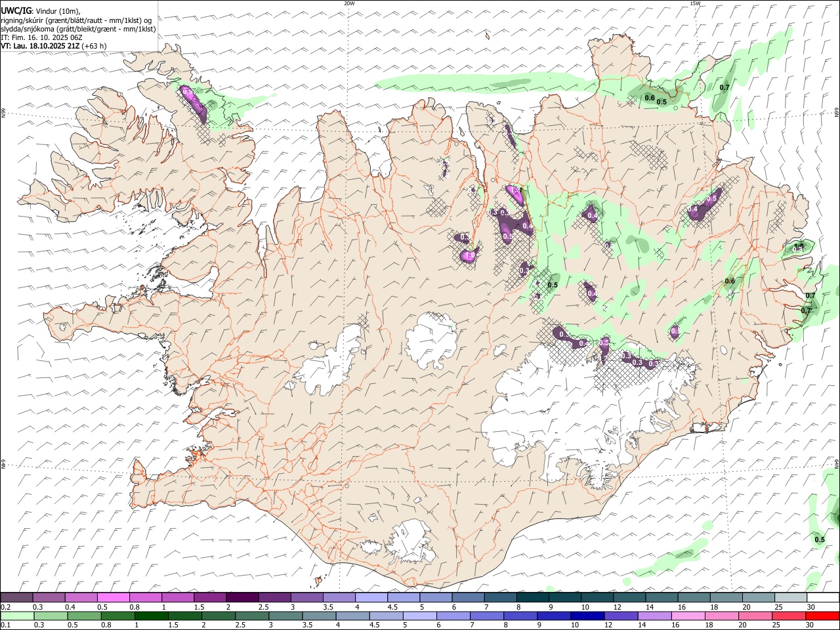Pick upper legend swatch between 12 and 14
This screenshot has width=840, height=630.
click(629, 597)
